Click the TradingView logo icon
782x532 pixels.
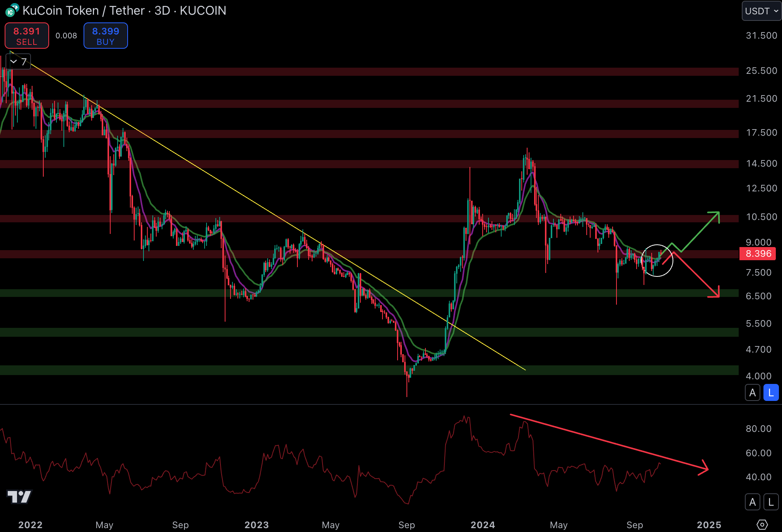[19, 496]
